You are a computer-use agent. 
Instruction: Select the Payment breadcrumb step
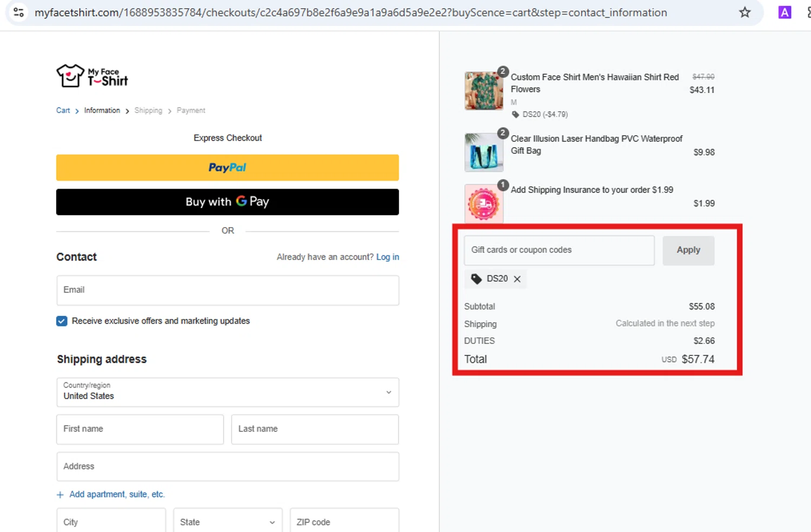click(x=191, y=110)
